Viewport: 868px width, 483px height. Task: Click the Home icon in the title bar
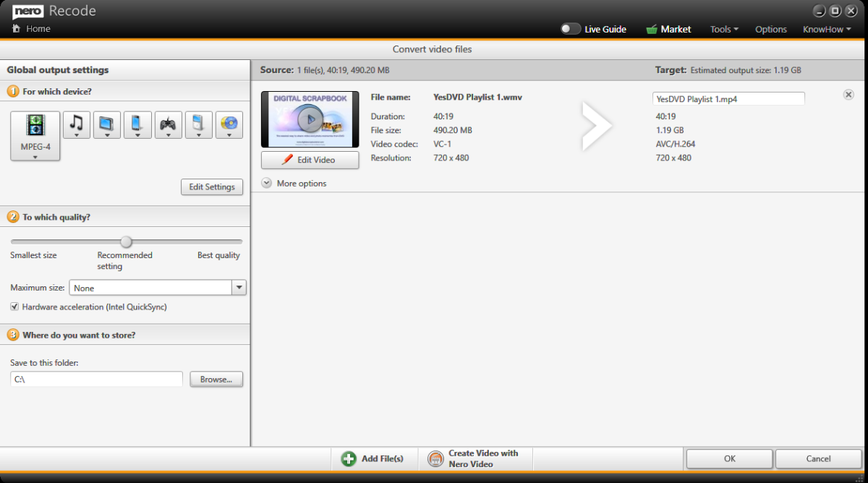click(x=15, y=28)
